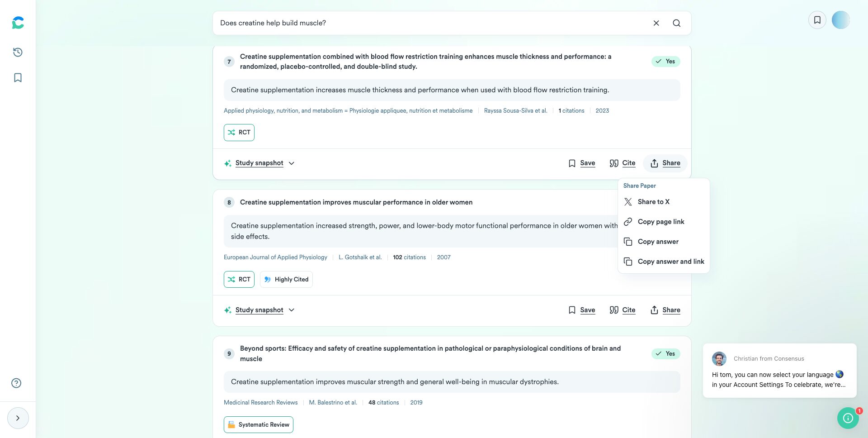The width and height of the screenshot is (868, 438).
Task: Click the search magnifier icon
Action: pyautogui.click(x=676, y=23)
